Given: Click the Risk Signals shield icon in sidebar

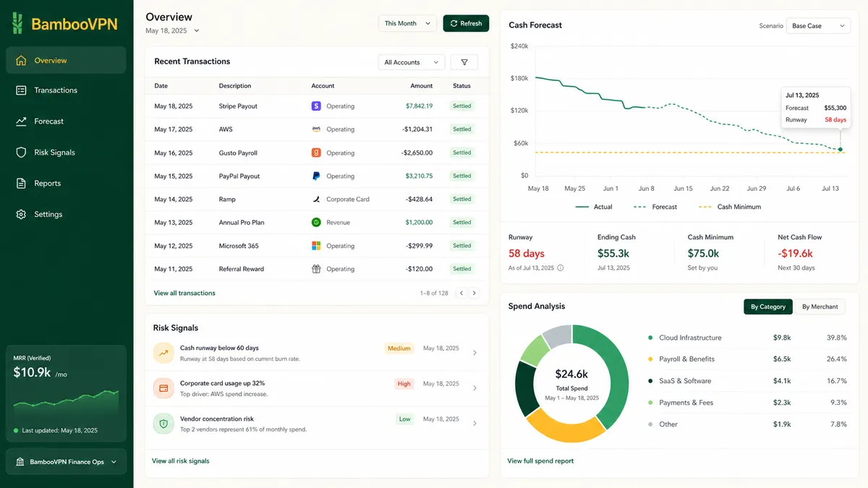Looking at the screenshot, I should (x=21, y=153).
